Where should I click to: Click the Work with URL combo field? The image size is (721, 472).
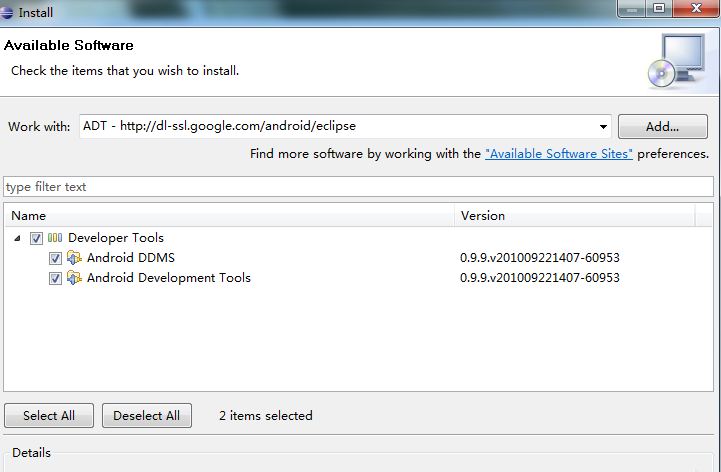(x=345, y=126)
